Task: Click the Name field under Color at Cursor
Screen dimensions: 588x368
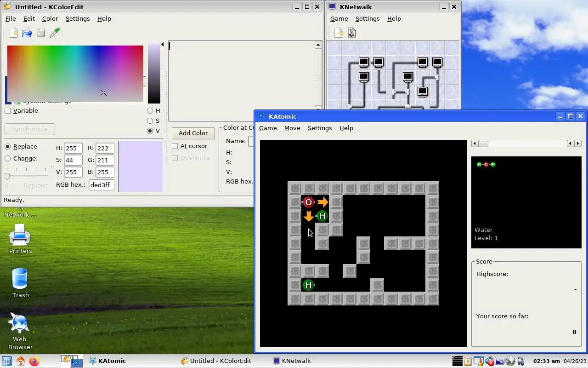Action: point(251,141)
